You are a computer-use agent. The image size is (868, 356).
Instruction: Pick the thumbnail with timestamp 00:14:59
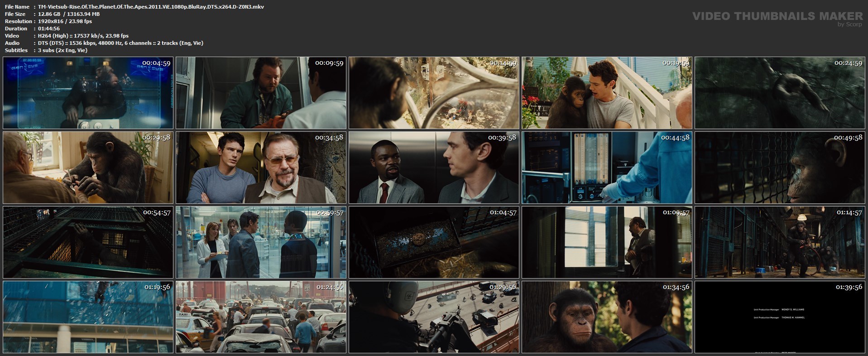click(x=434, y=93)
